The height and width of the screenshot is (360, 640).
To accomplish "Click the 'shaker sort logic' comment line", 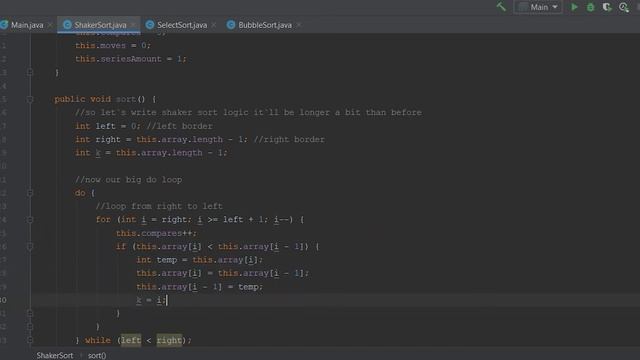I will pos(248,113).
